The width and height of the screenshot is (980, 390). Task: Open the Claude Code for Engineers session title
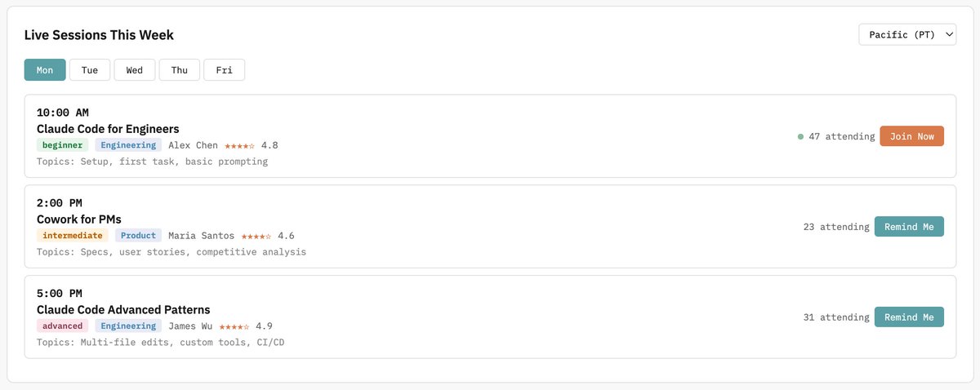108,129
